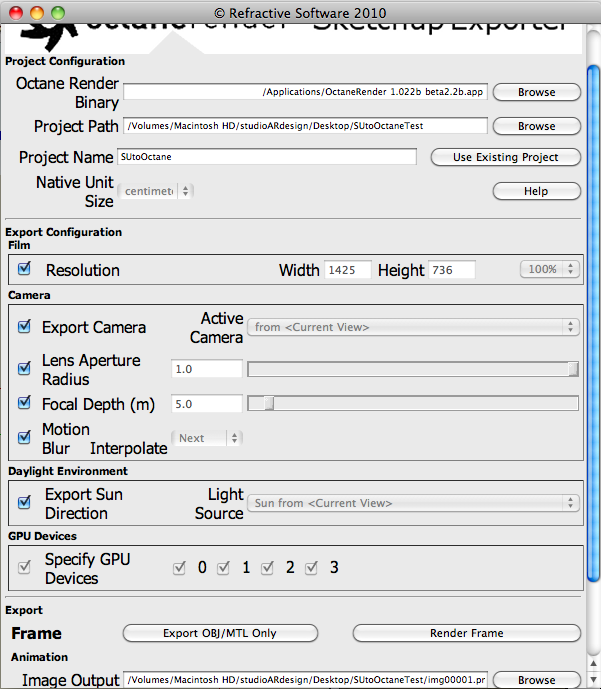Click the Octane logo figure icon
This screenshot has width=601, height=689.
[48, 36]
